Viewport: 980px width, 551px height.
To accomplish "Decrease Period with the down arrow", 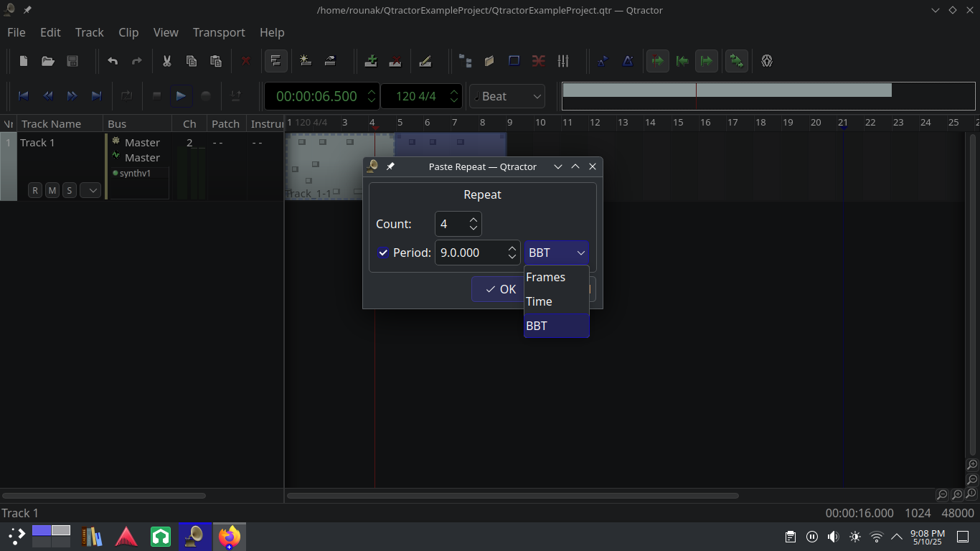I will 512,257.
